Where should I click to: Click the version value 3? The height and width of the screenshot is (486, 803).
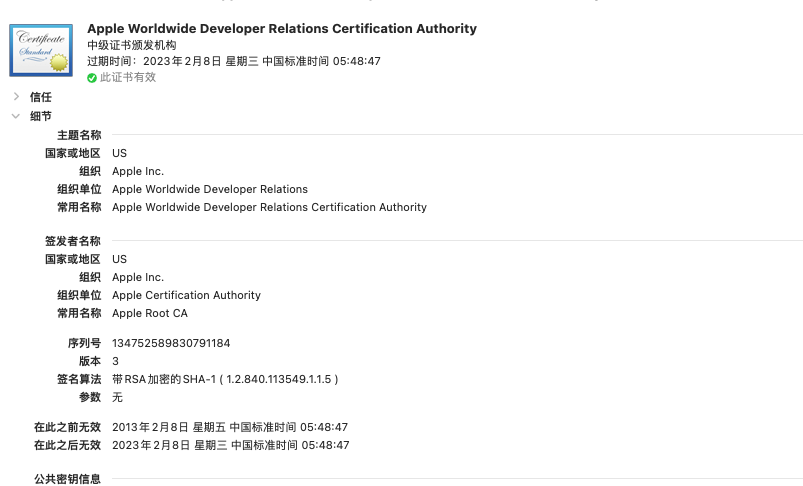(115, 362)
